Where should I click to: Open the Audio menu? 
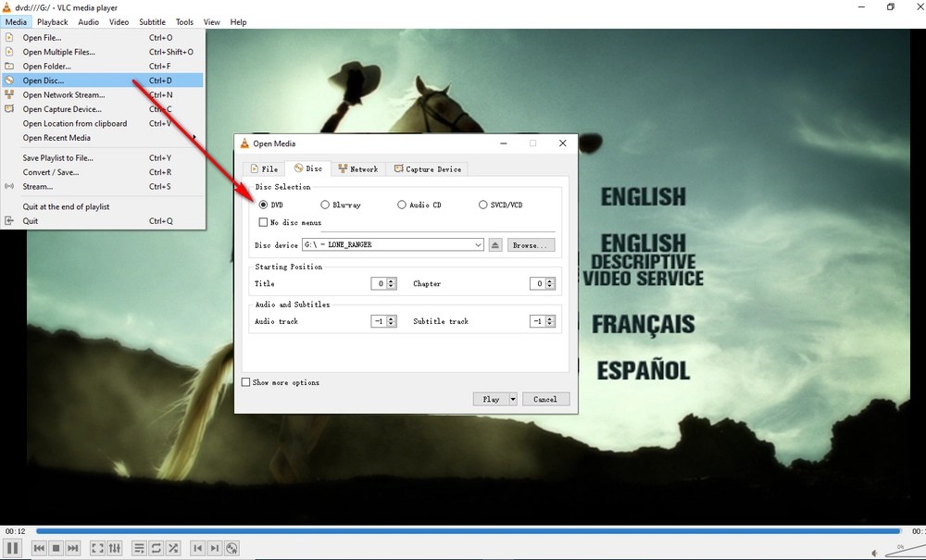(89, 22)
